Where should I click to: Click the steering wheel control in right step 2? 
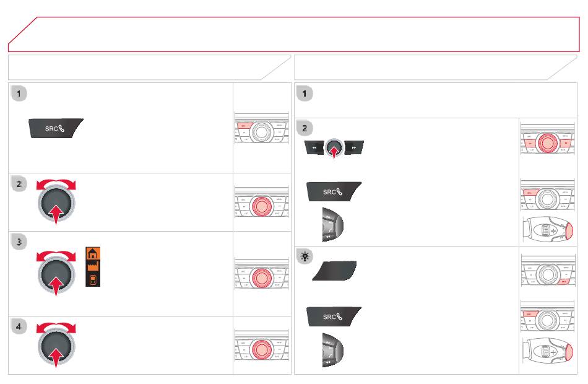click(332, 224)
